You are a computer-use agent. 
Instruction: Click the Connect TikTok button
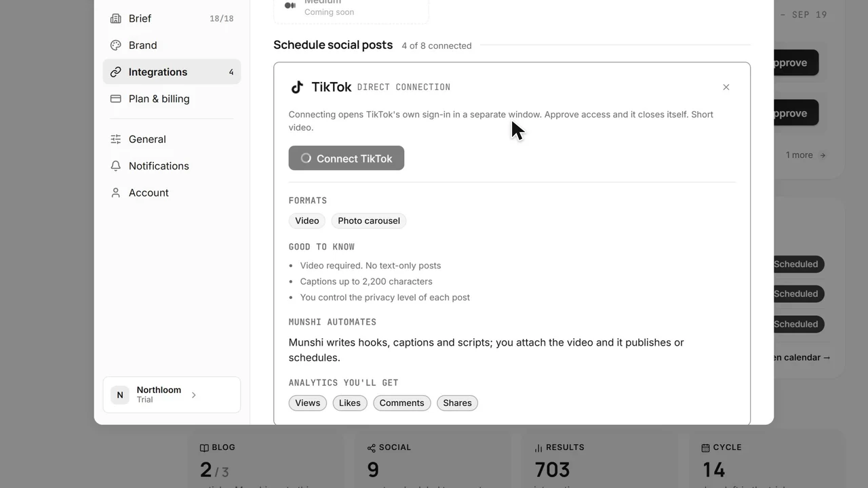pos(347,158)
